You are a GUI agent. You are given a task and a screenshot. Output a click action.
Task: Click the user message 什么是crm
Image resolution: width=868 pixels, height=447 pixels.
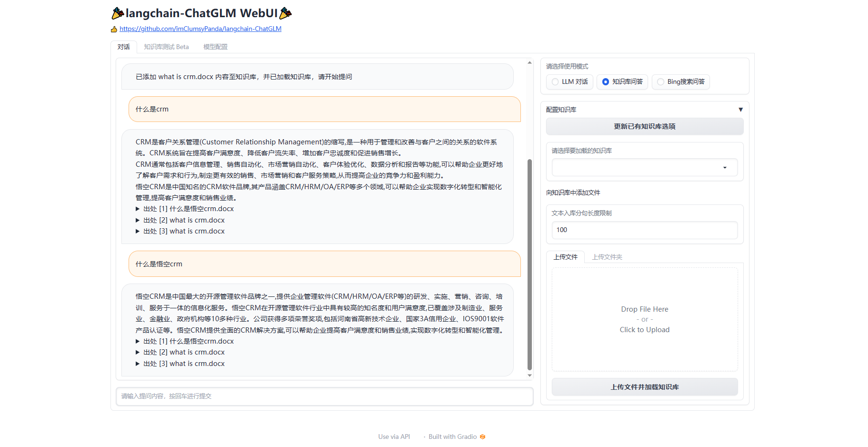(325, 109)
